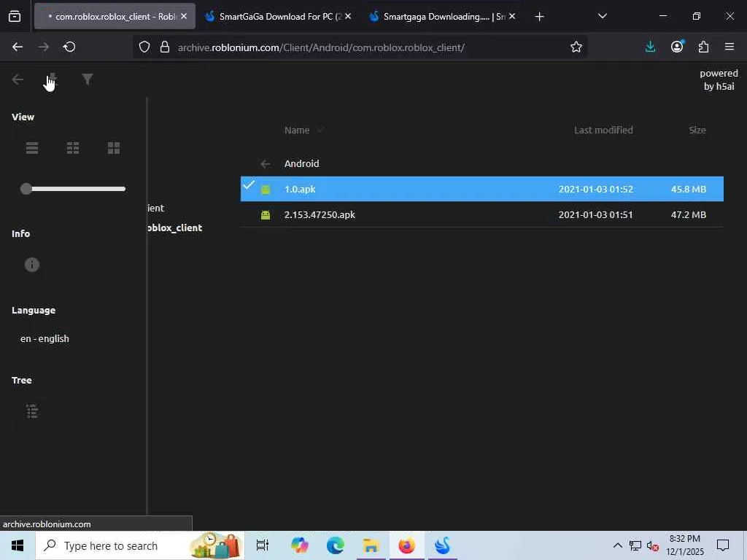Open Firefox from taskbar

point(406,545)
